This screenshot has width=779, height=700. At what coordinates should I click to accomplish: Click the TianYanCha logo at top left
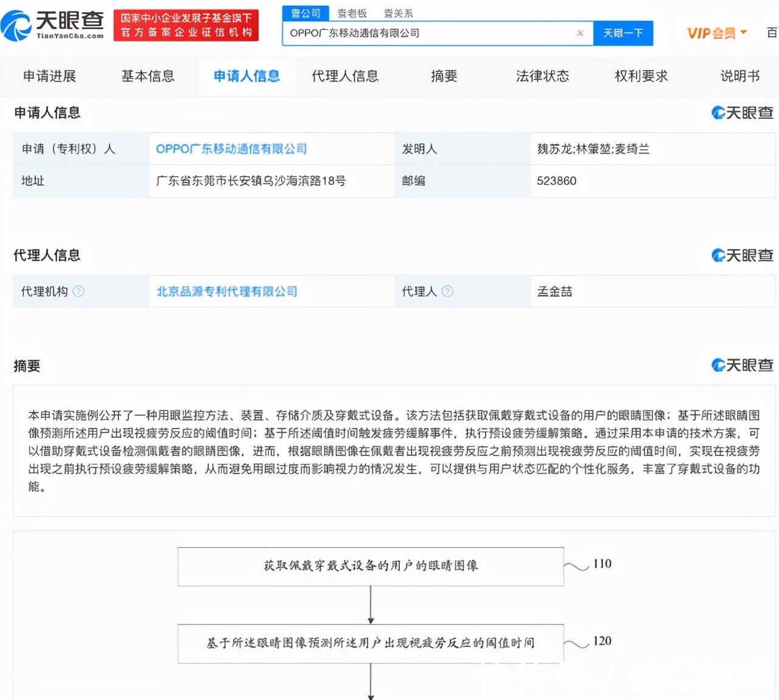(53, 25)
